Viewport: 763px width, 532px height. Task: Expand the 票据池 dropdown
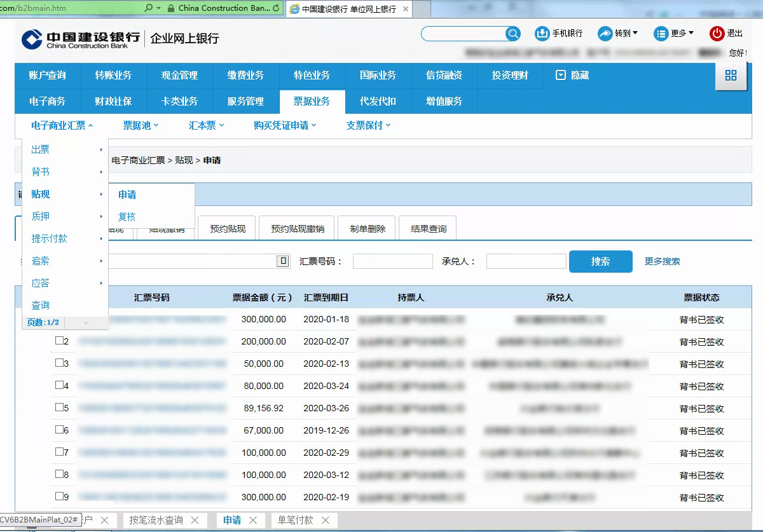click(141, 126)
